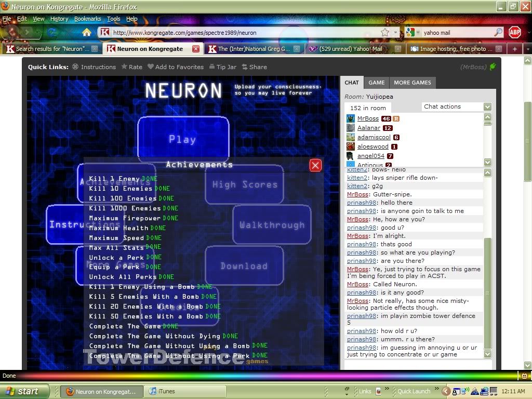Click Neuron on Kongregate taskbar button
The width and height of the screenshot is (532, 399).
pos(102,391)
